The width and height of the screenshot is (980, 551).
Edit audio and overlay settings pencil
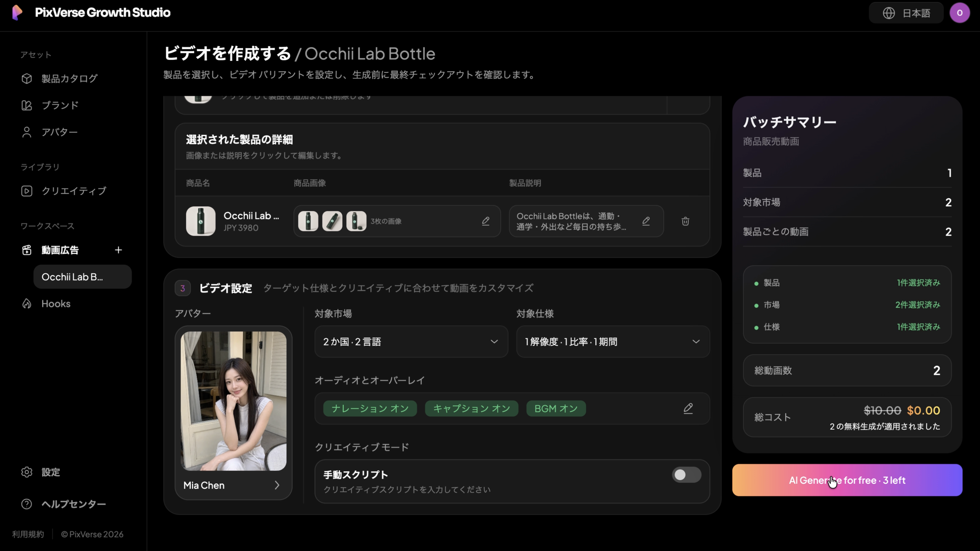688,409
